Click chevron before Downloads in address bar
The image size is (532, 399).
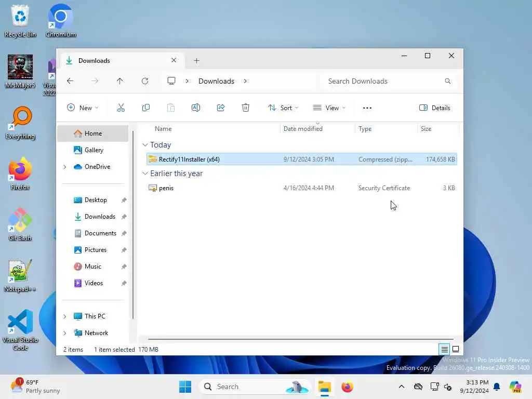187,81
